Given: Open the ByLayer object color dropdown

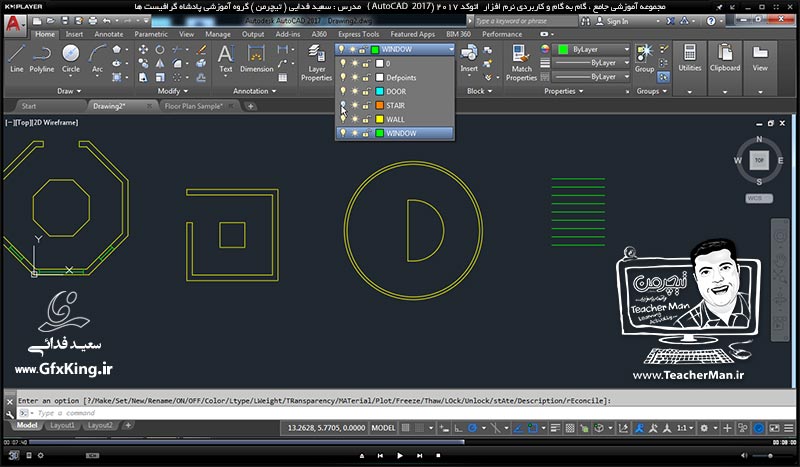Looking at the screenshot, I should point(592,50).
